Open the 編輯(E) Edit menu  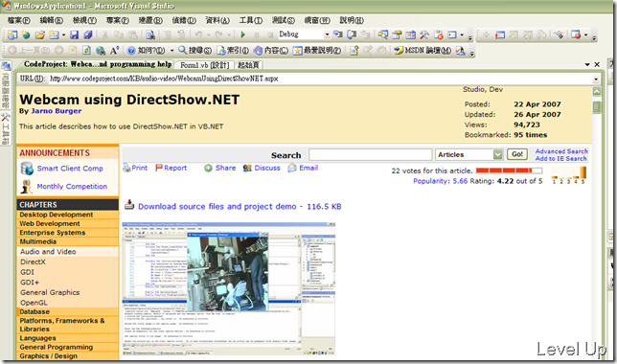[x=51, y=20]
